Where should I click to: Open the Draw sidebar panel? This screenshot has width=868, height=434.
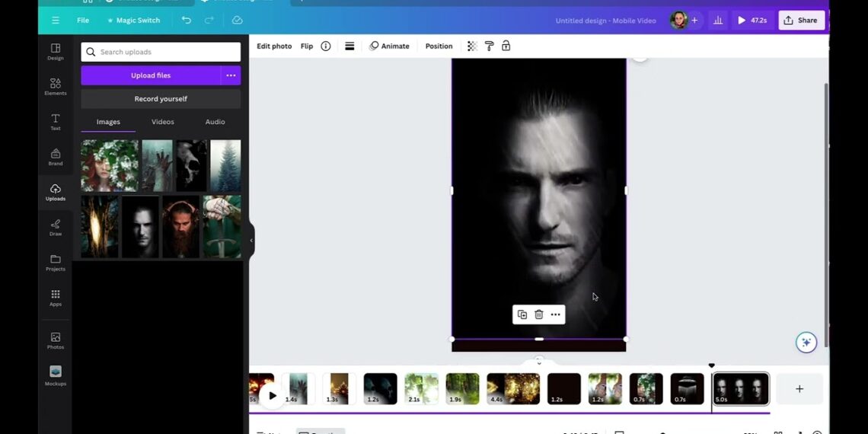pos(56,228)
